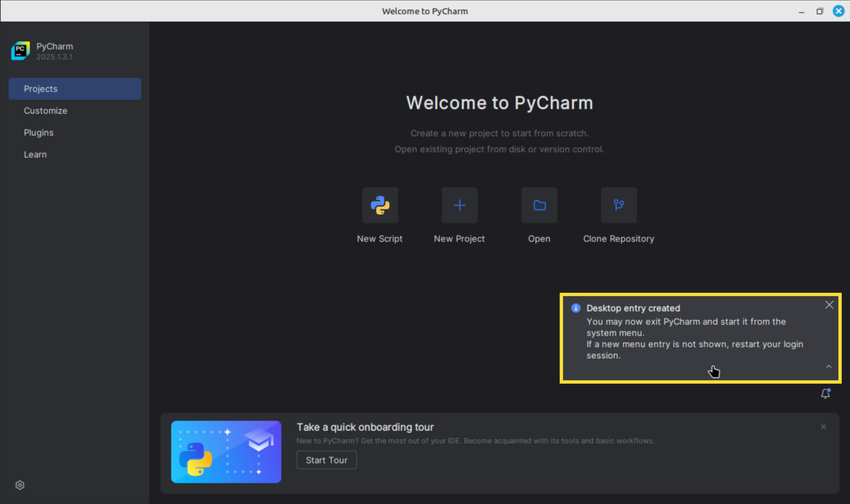The width and height of the screenshot is (850, 504).
Task: Switch to the Customize section
Action: click(45, 110)
